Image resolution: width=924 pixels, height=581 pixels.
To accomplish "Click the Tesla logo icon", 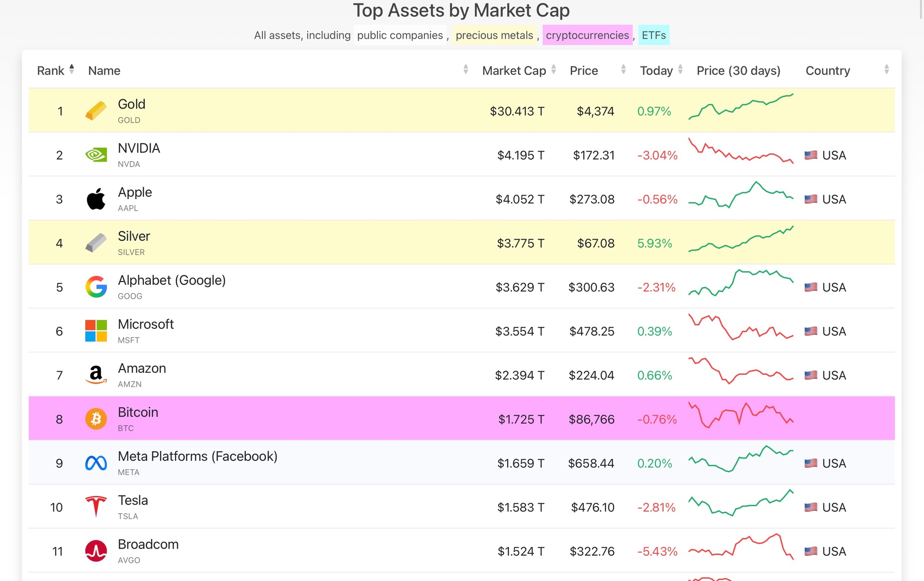I will click(96, 507).
